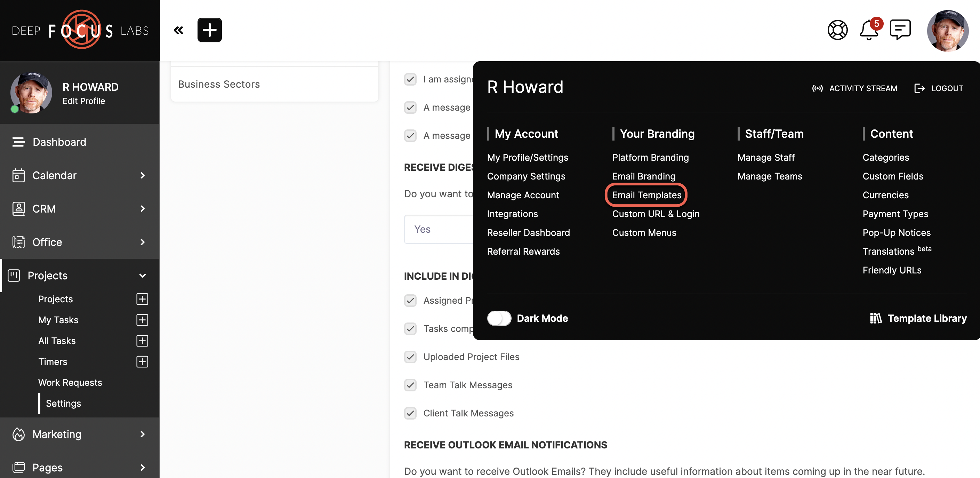Uncheck Team Talk Messages checkbox
Screen dimensions: 980x478
click(x=410, y=385)
